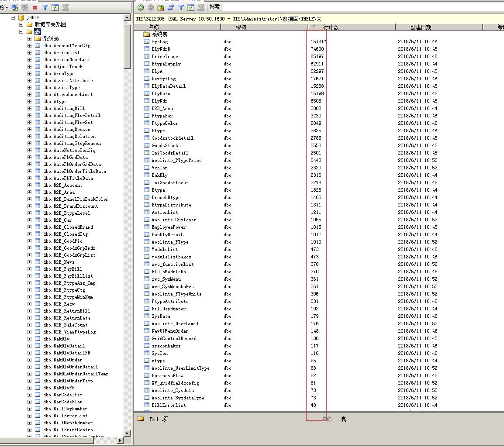Click the folder icon beside 541 项
Image resolution: width=504 pixels, height=447 pixels.
click(140, 418)
